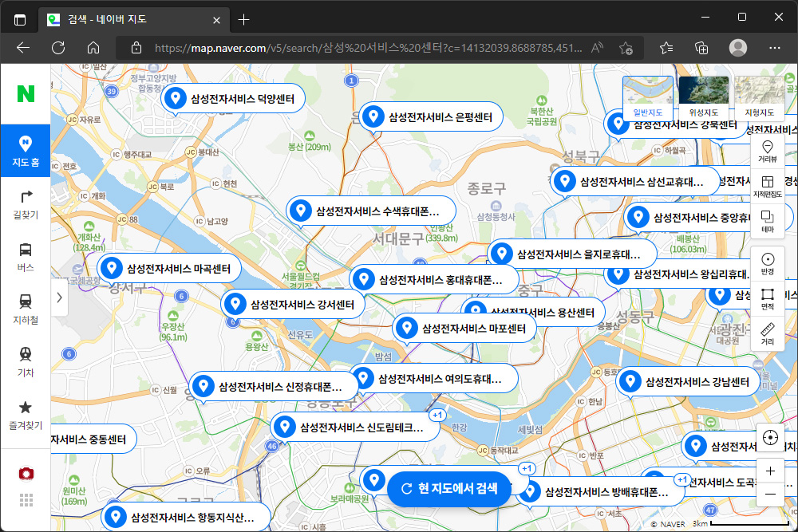Image resolution: width=798 pixels, height=532 pixels.
Task: Select 삼성전자서비스 강서센터 marker
Action: point(293,304)
